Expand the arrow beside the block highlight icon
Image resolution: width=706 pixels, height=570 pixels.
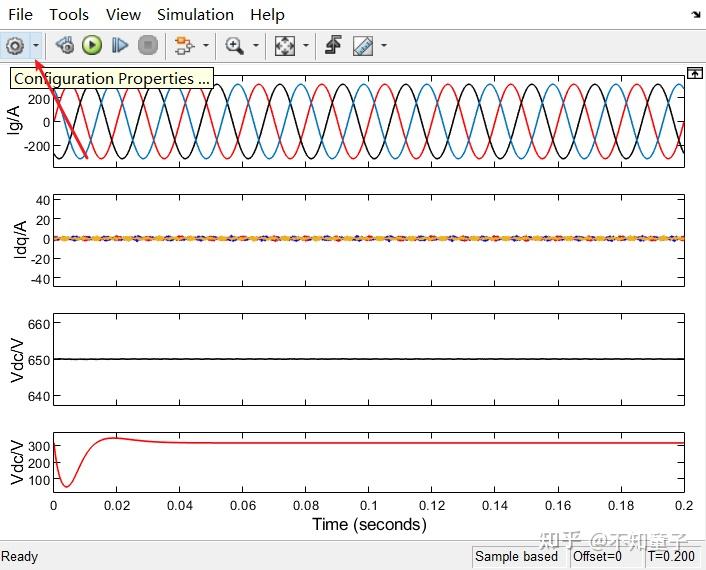(206, 45)
